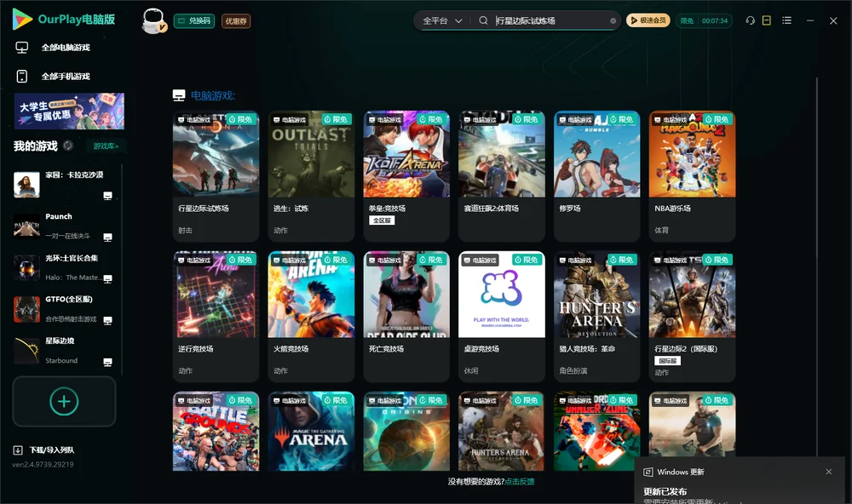The width and height of the screenshot is (852, 504).
Task: Open the user avatar profile
Action: (x=153, y=21)
